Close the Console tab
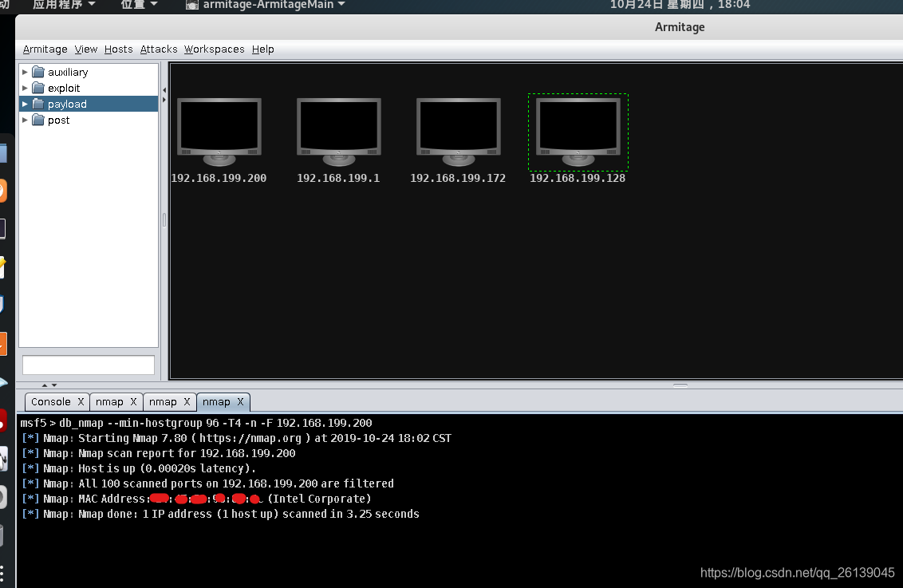903x588 pixels. pos(81,402)
